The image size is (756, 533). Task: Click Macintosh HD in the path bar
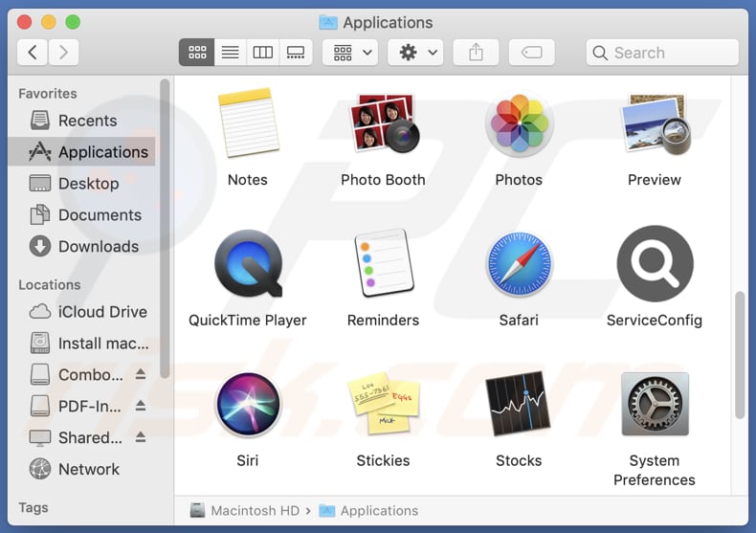coord(245,510)
